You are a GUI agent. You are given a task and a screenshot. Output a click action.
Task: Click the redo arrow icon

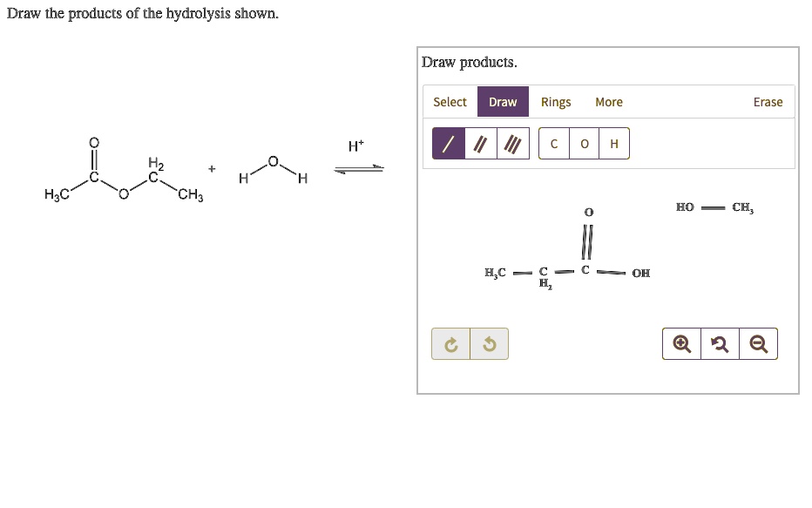pyautogui.click(x=450, y=343)
